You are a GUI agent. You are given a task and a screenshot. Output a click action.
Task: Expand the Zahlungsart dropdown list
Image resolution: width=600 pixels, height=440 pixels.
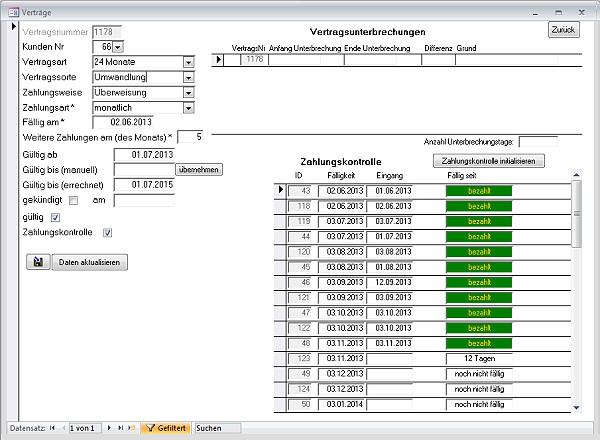(x=189, y=107)
